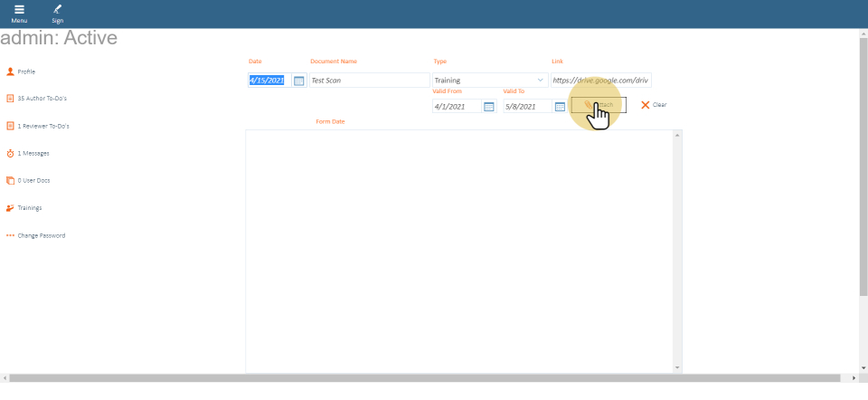Open the hamburger Menu icon
The height and width of the screenshot is (400, 868).
tap(19, 9)
